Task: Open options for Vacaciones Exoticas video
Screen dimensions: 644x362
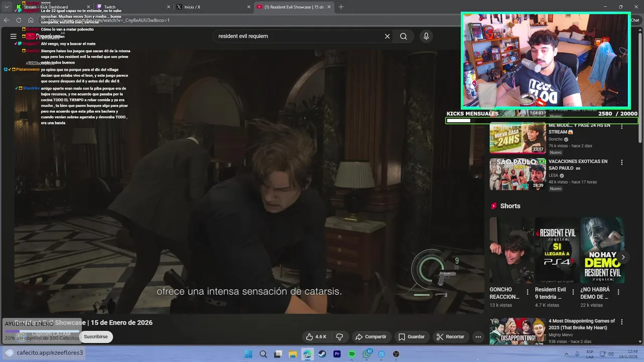Action: [622, 162]
